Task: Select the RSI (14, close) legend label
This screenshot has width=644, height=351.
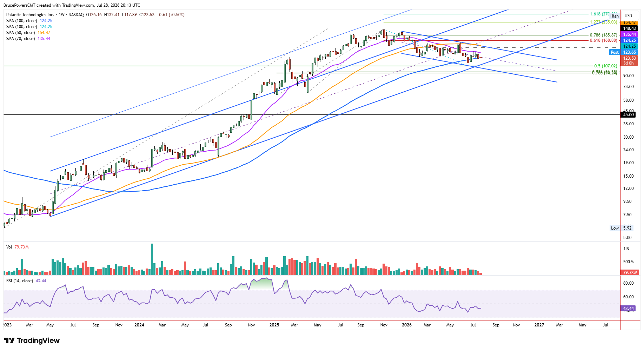Action: (20, 281)
